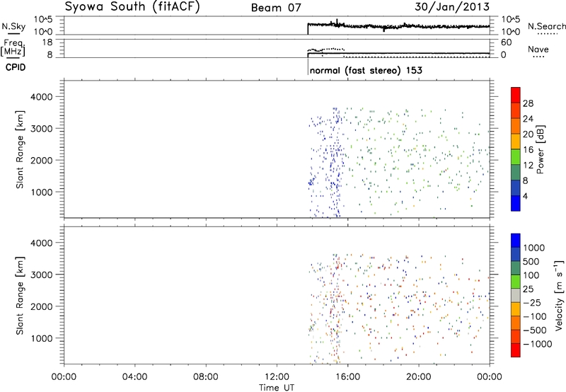Click the ending "00:00" time axis label

pos(490,377)
